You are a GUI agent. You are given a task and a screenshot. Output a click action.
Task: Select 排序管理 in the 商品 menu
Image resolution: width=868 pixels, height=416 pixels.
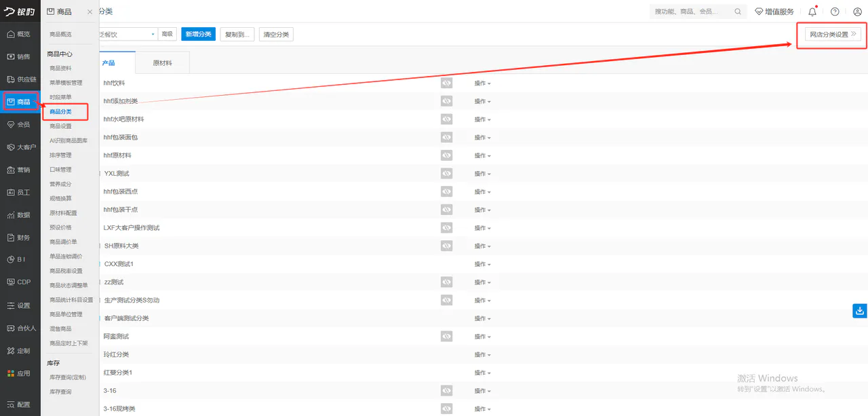coord(60,155)
